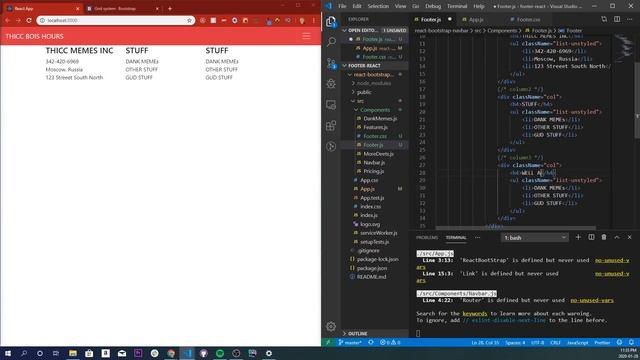Select README.md in file tree
Viewport: 640px width, 360px height.
[371, 277]
